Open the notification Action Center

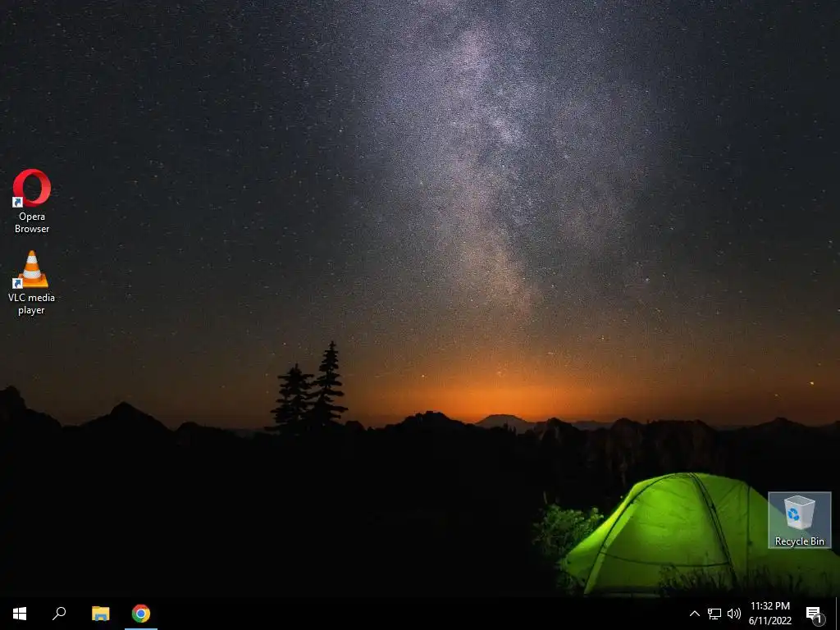(815, 614)
